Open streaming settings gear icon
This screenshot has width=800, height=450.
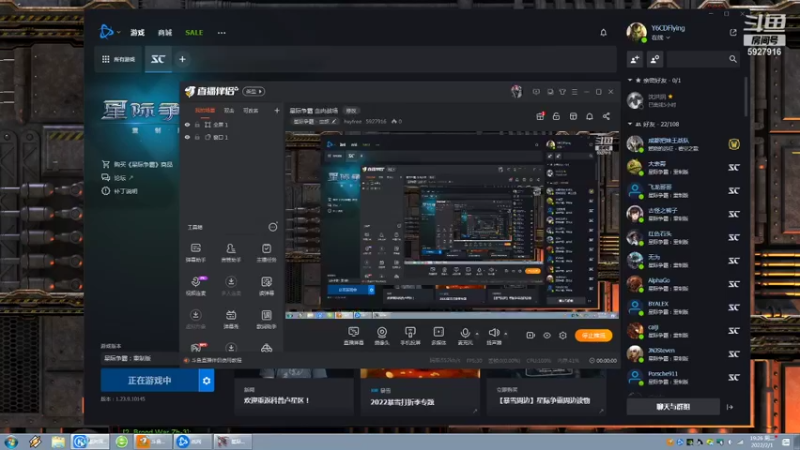(563, 335)
